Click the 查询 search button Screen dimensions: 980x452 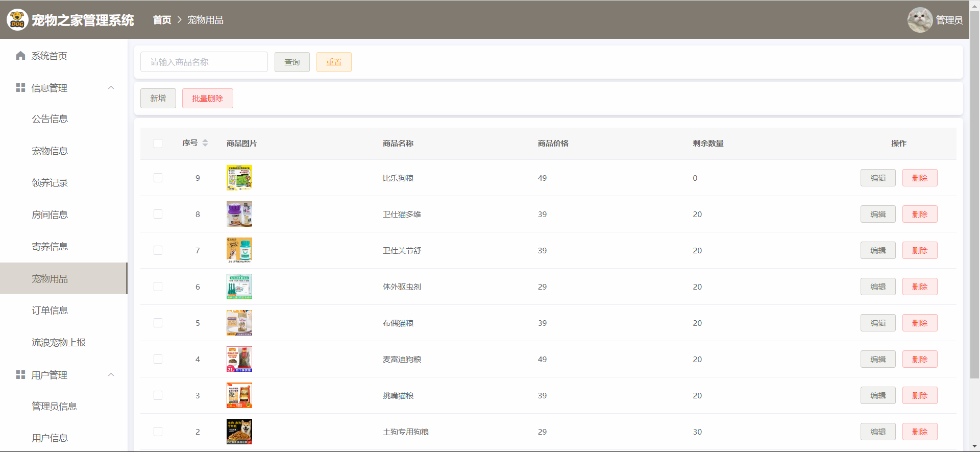(x=292, y=62)
